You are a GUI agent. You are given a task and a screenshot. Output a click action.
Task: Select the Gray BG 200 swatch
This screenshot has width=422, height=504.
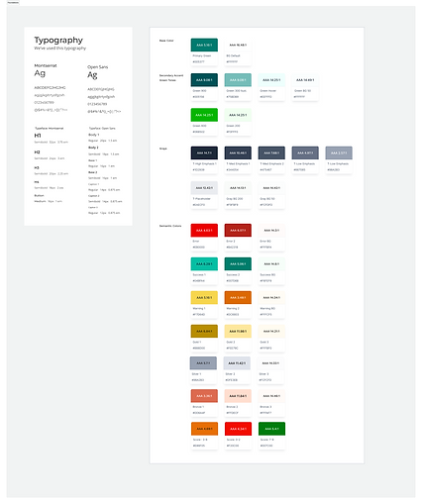pos(238,188)
